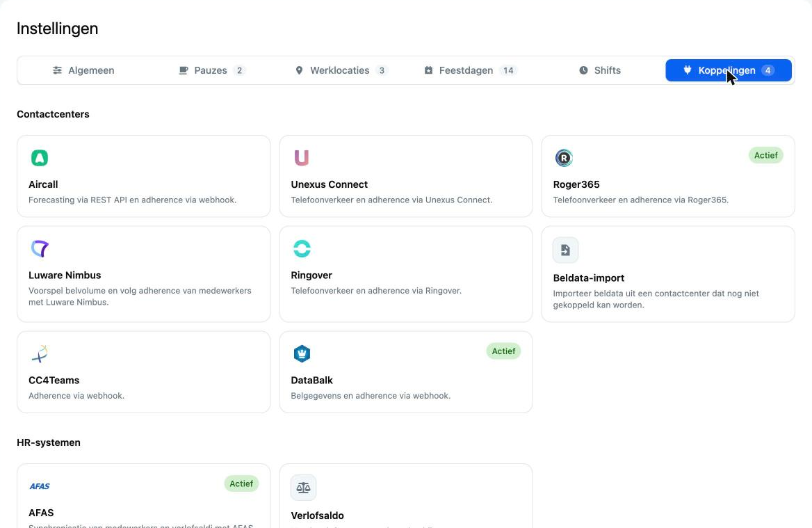
Task: Click the CC4Teams logo icon
Action: click(40, 354)
